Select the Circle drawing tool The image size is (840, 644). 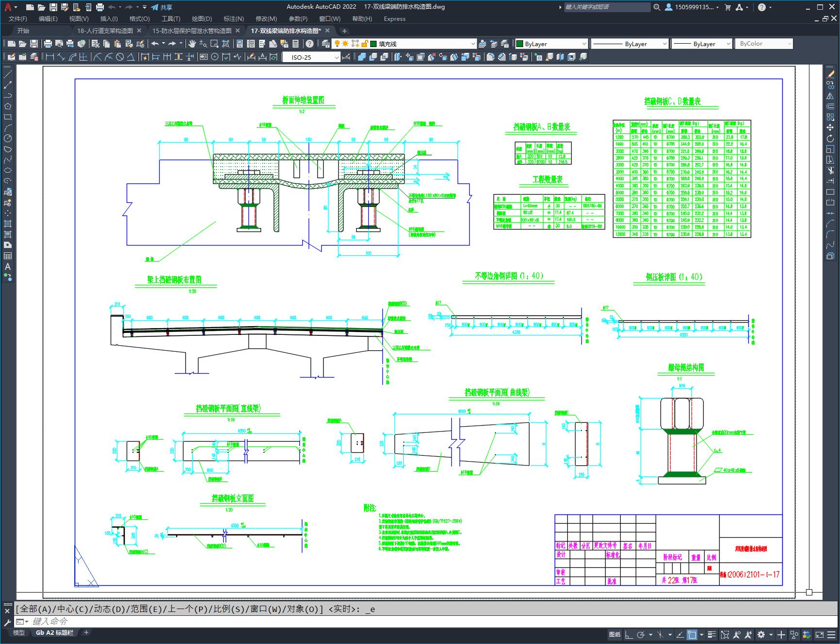tap(8, 138)
